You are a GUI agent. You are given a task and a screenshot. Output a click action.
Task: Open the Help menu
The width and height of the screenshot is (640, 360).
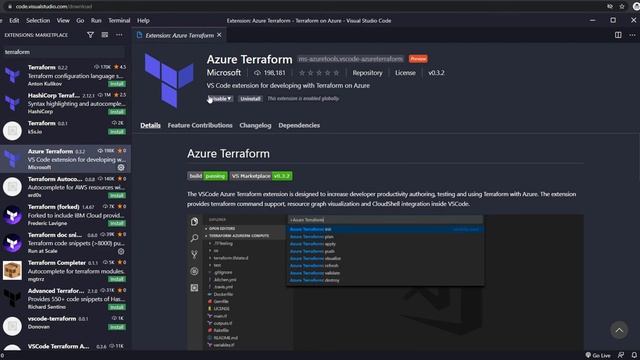point(143,20)
